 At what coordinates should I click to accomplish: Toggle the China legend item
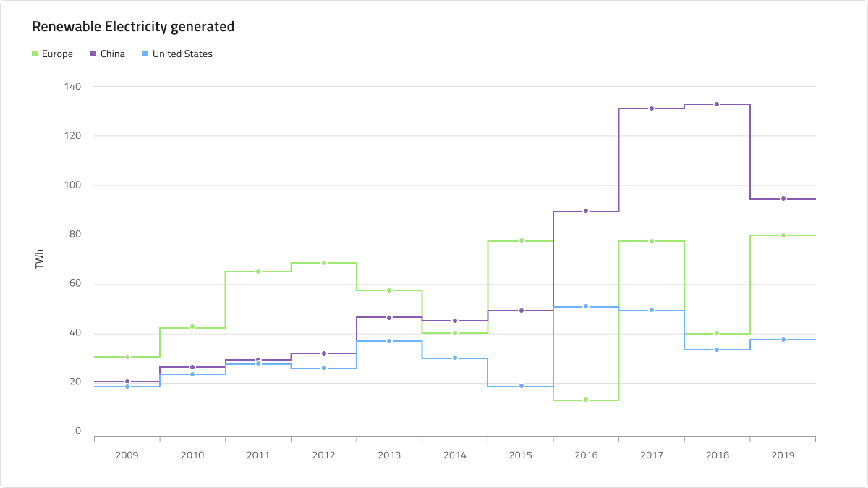pos(108,54)
